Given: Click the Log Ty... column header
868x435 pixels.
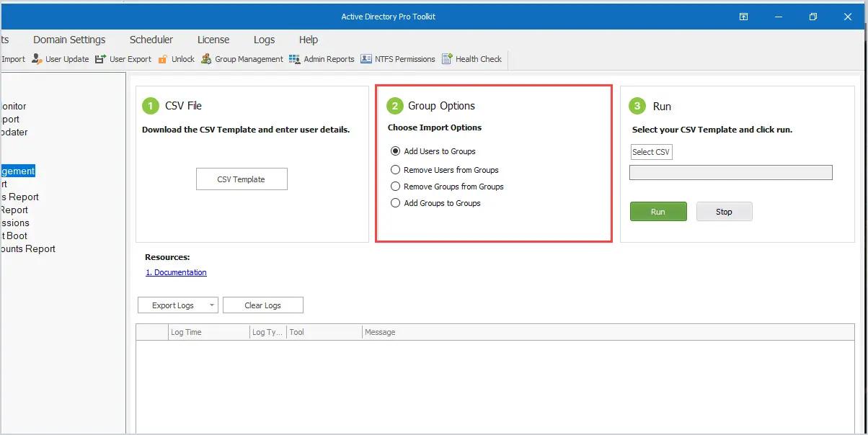Looking at the screenshot, I should [267, 332].
